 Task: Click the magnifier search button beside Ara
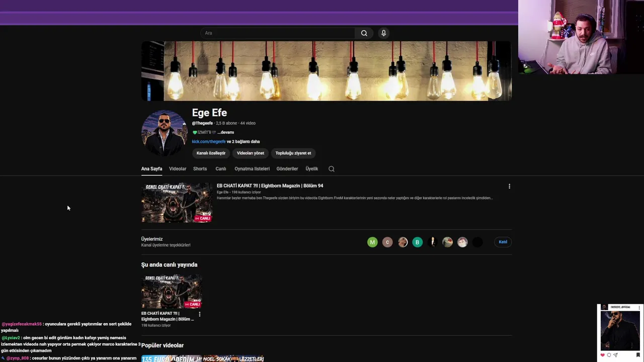click(x=364, y=33)
